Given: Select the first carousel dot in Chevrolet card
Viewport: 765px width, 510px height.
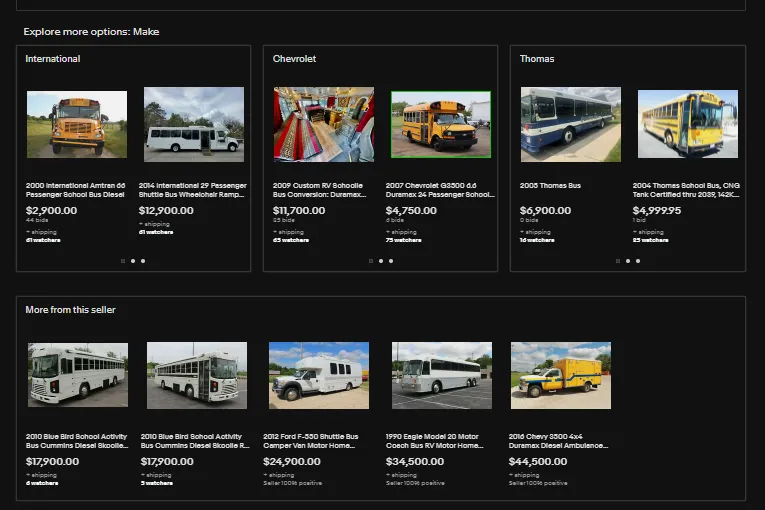Looking at the screenshot, I should click(371, 261).
